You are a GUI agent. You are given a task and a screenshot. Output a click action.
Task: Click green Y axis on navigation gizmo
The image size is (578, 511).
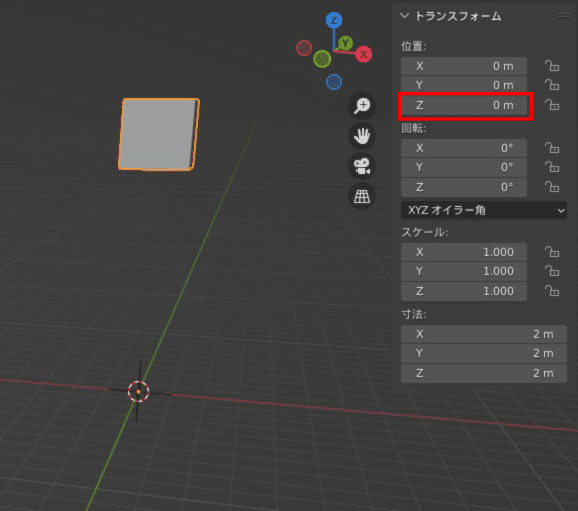(345, 44)
